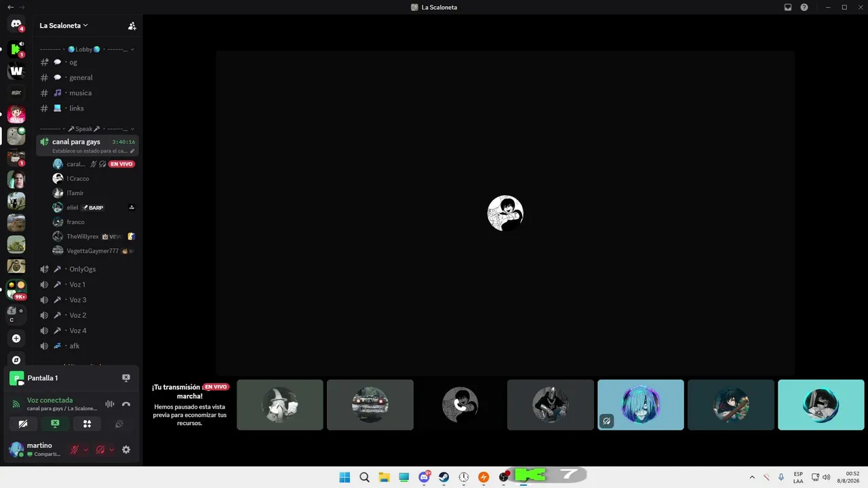
Task: Select user ! Cracco in voice channel
Action: pyautogui.click(x=94, y=179)
